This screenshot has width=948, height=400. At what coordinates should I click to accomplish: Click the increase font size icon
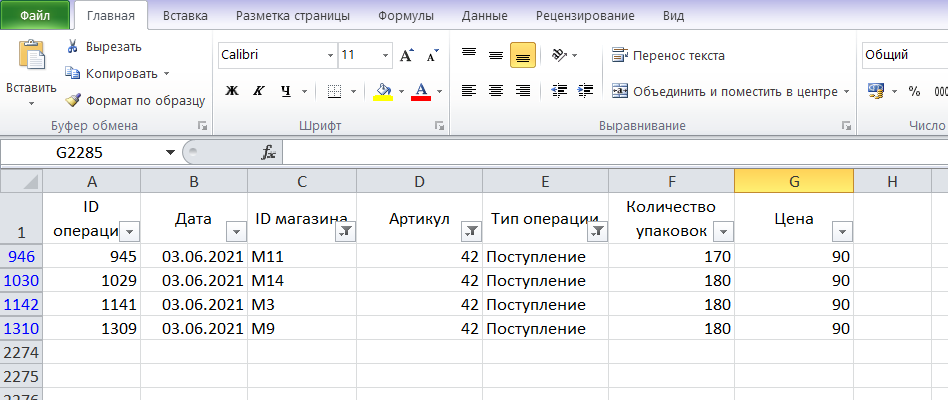407,56
